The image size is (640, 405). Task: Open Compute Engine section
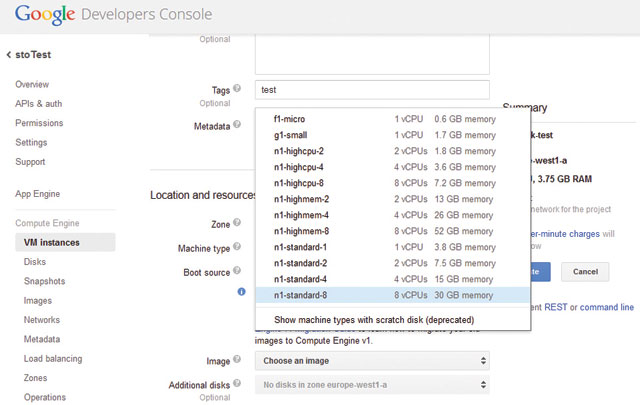(x=47, y=223)
